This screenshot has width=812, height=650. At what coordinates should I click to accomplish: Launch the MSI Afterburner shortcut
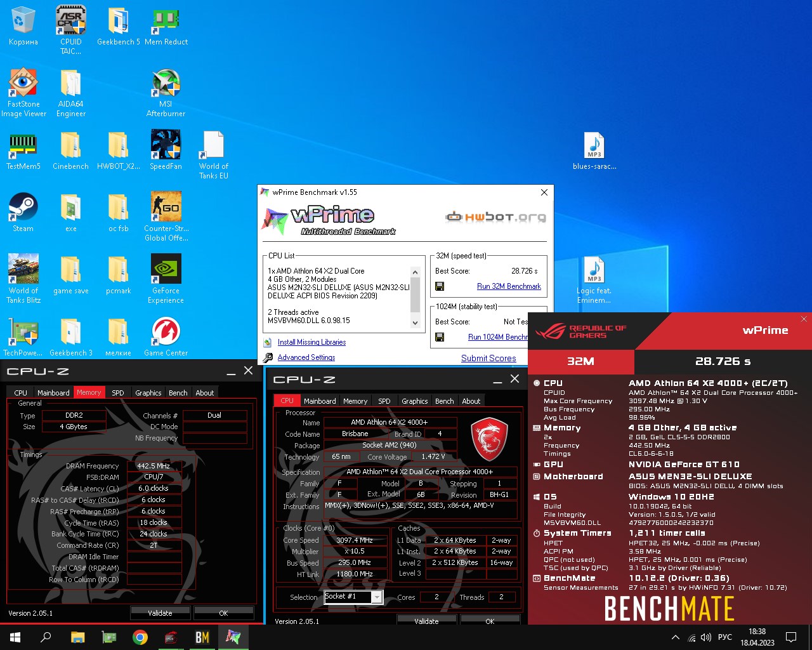166,92
